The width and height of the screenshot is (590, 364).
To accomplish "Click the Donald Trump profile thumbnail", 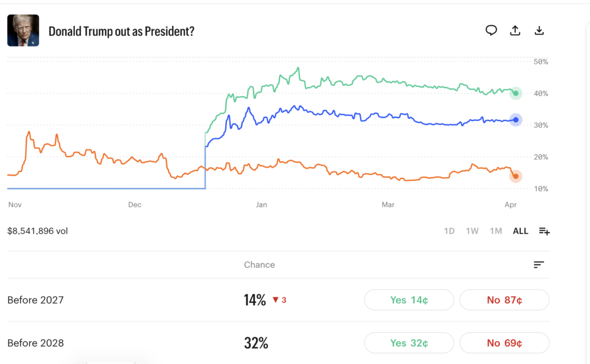I will [23, 31].
